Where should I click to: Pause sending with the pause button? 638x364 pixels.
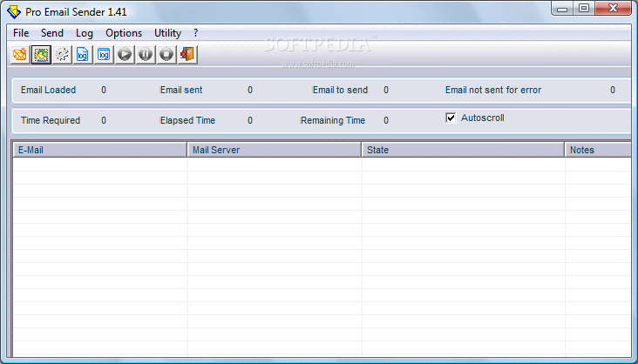pyautogui.click(x=146, y=54)
